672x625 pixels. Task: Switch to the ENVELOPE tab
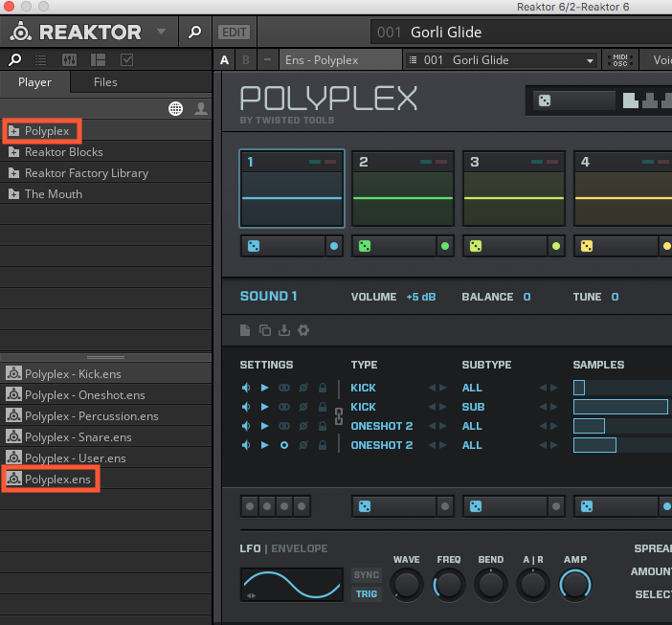tap(302, 548)
